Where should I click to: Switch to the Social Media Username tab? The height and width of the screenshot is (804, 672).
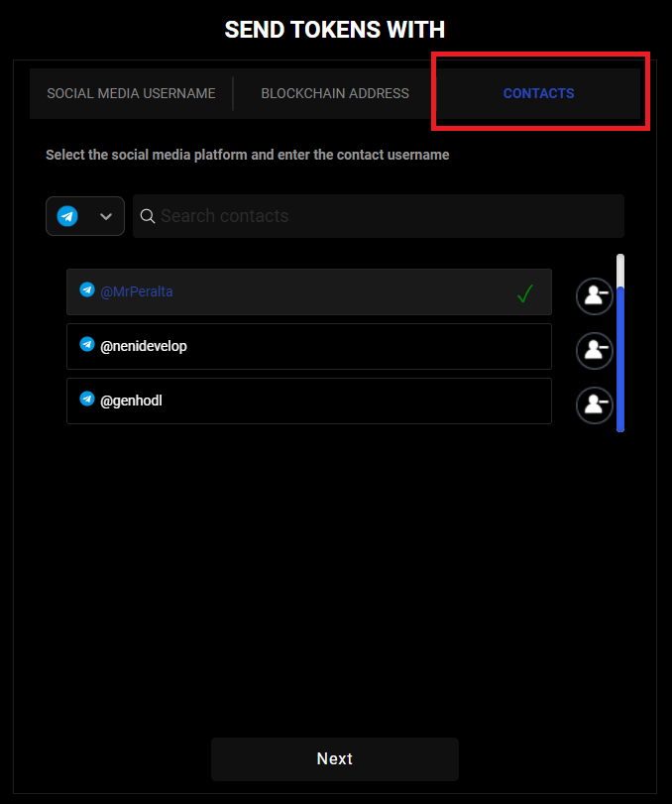131,93
